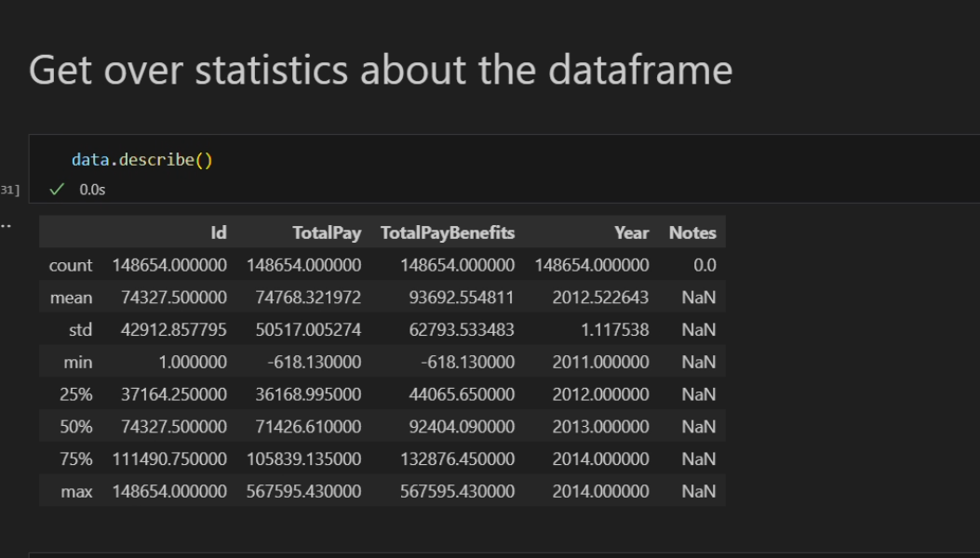Click the Id column header

[219, 232]
